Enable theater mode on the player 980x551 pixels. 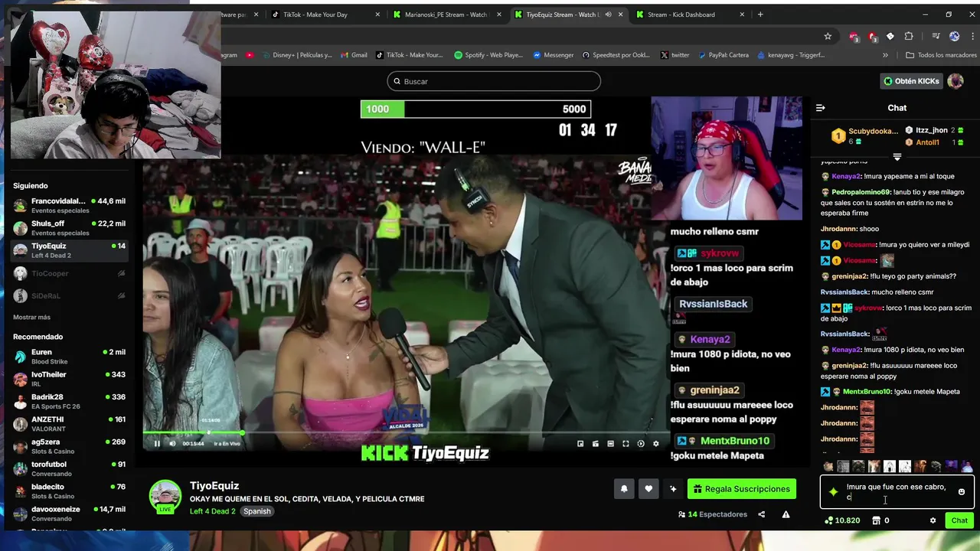coord(610,444)
